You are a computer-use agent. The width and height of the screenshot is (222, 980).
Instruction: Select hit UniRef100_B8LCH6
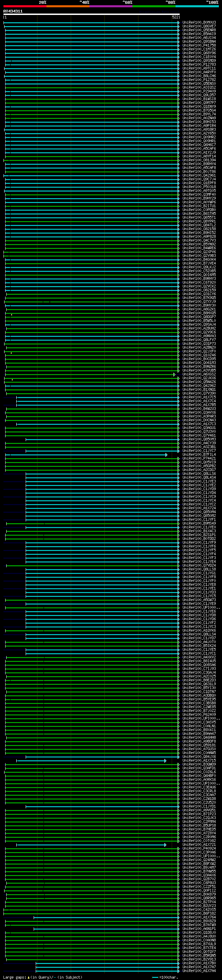199,76
